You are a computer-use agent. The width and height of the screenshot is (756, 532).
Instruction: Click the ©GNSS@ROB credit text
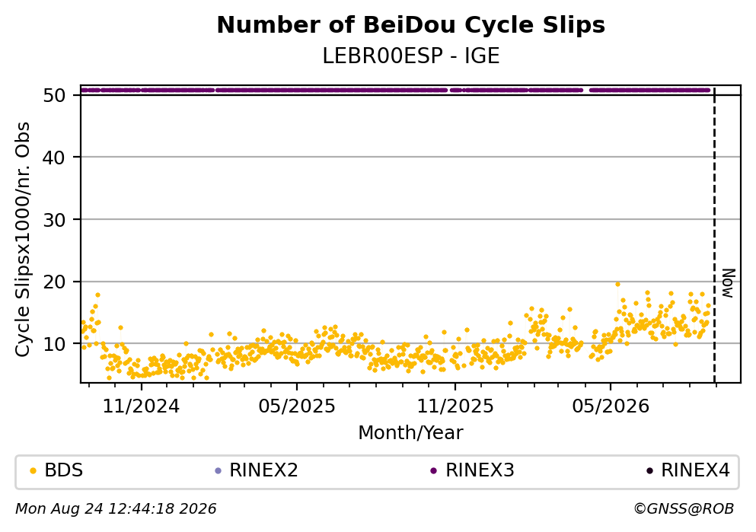click(x=684, y=509)
